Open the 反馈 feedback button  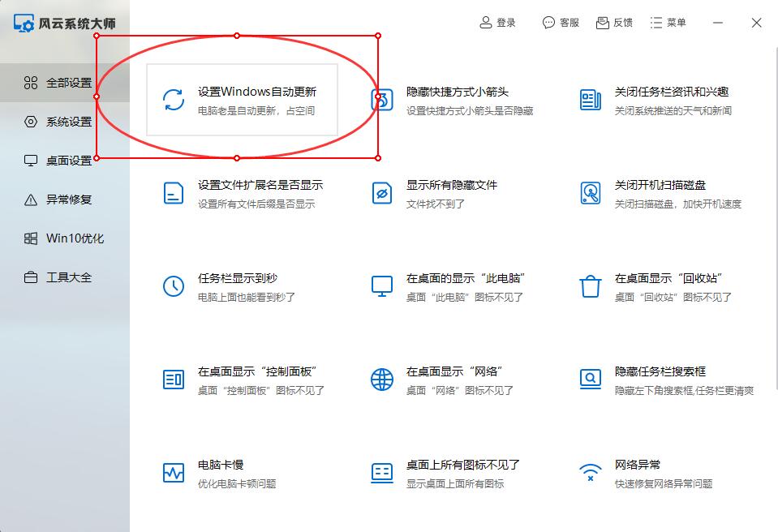pyautogui.click(x=614, y=23)
